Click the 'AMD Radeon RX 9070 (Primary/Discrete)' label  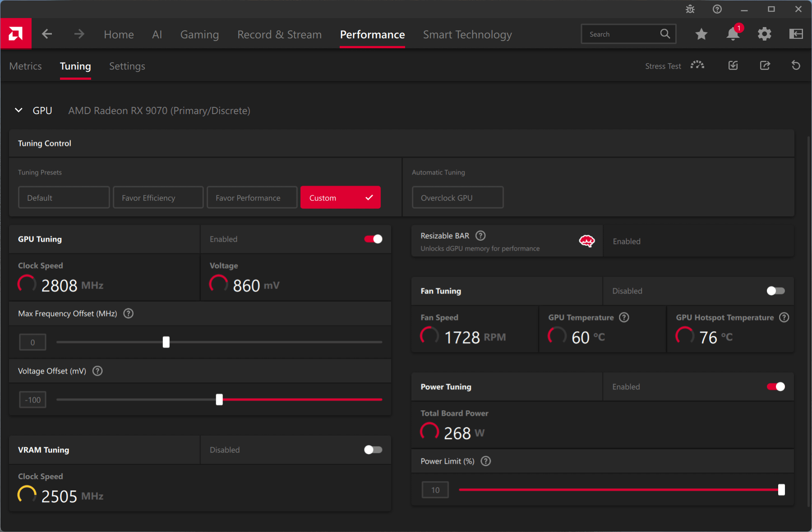coord(159,110)
